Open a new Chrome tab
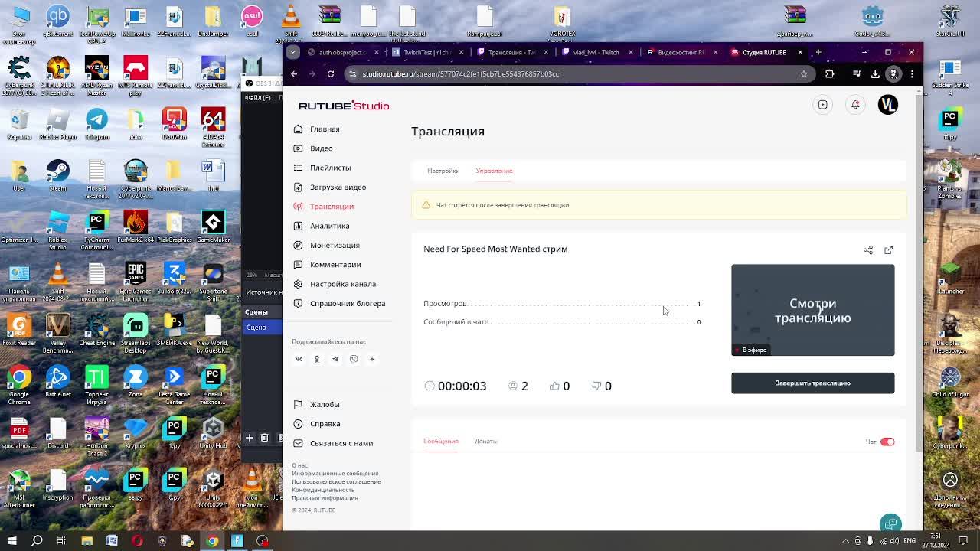This screenshot has width=980, height=551. tap(818, 52)
